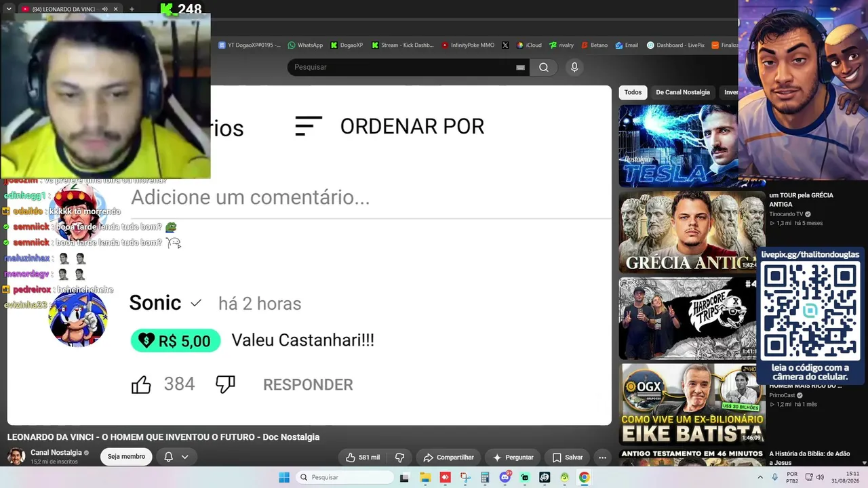Open the Betano bookmark
This screenshot has width=868, height=488.
coord(594,45)
